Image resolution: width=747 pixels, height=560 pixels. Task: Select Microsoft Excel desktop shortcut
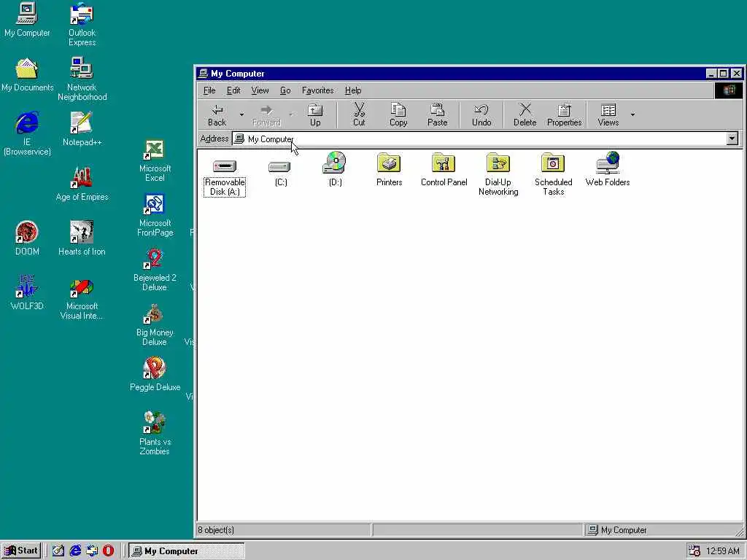click(155, 160)
